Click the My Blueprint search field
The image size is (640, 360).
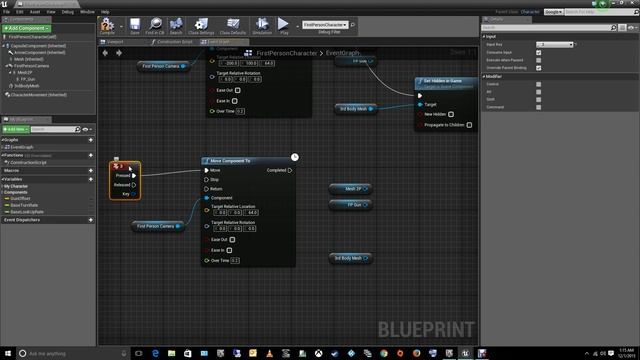point(53,129)
